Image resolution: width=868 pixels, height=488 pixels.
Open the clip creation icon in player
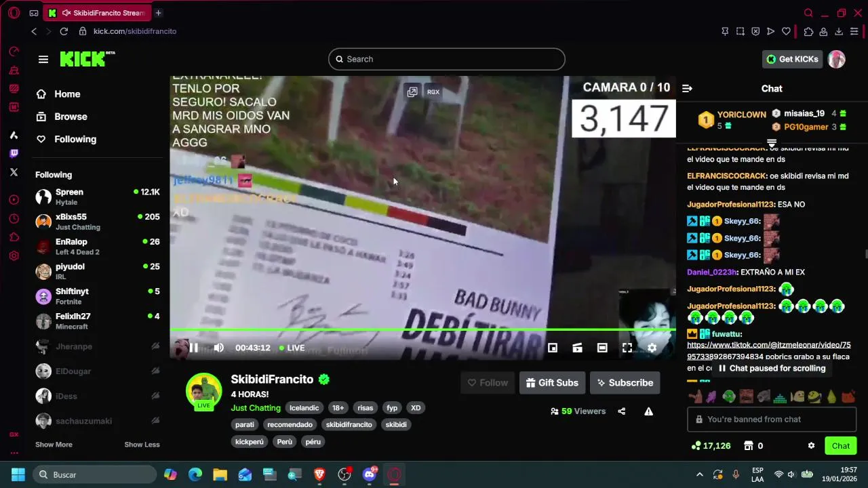coord(577,348)
